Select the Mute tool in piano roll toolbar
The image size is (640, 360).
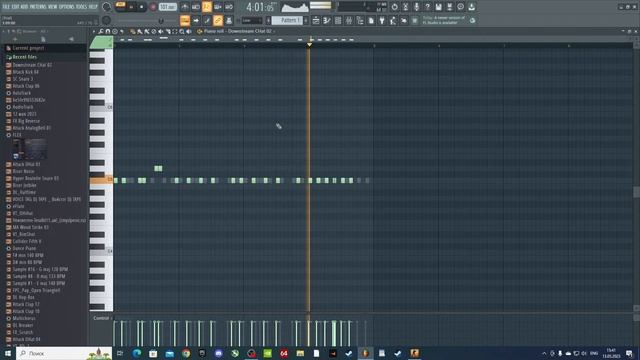161,31
